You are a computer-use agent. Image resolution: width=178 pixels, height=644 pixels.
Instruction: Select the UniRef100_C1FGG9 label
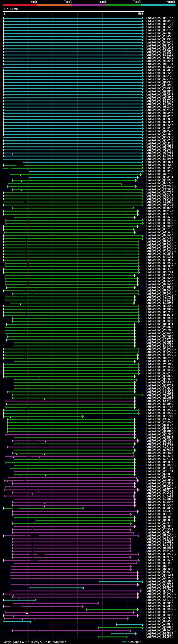tap(160, 190)
